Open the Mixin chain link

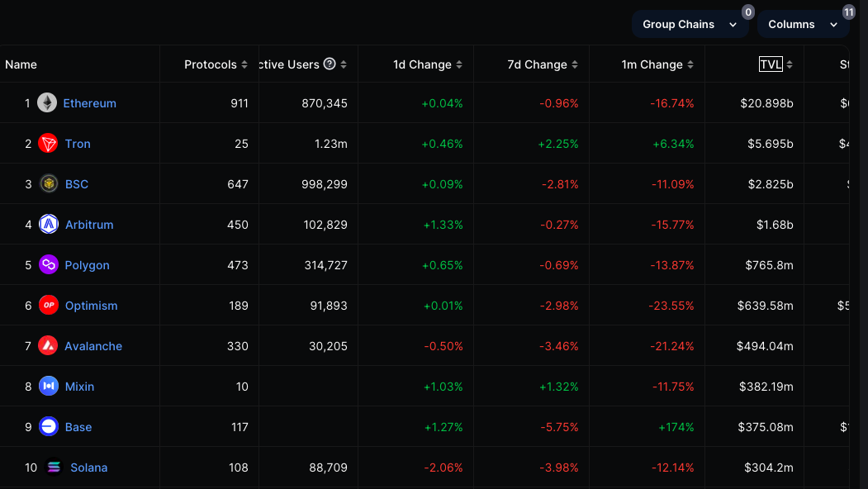coord(80,387)
